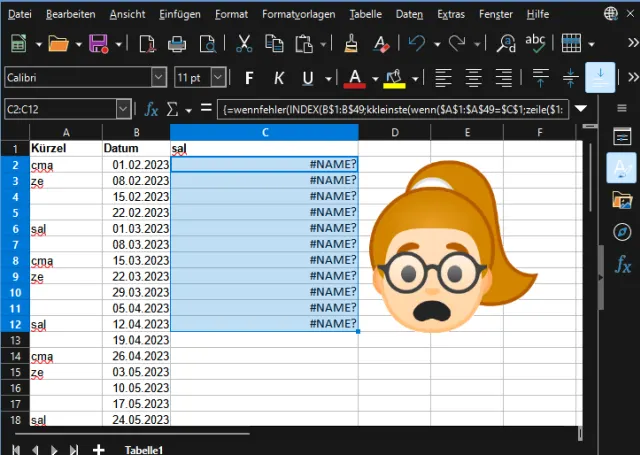Viewport: 640px width, 455px height.
Task: Click the Print icon in toolbar
Action: coord(177,44)
